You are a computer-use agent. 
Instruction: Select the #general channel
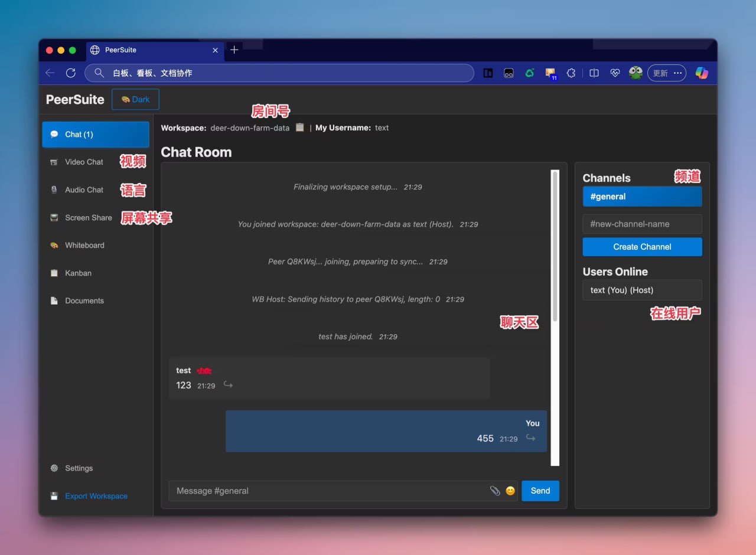point(642,197)
